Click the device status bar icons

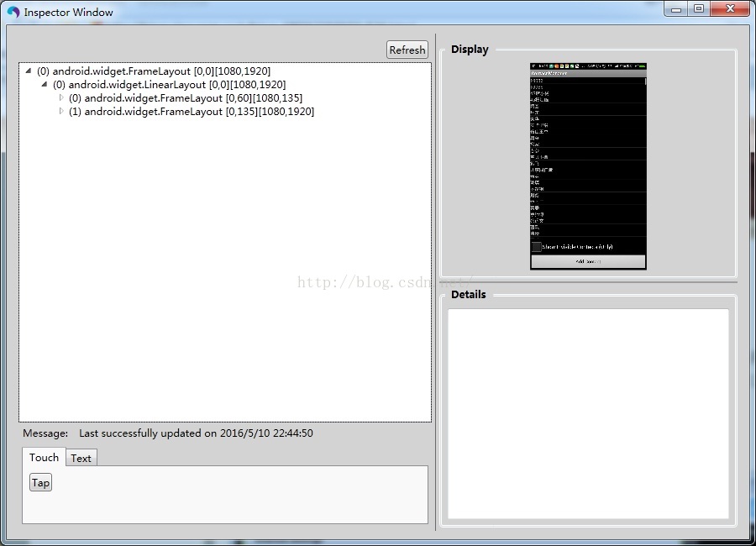(x=588, y=66)
